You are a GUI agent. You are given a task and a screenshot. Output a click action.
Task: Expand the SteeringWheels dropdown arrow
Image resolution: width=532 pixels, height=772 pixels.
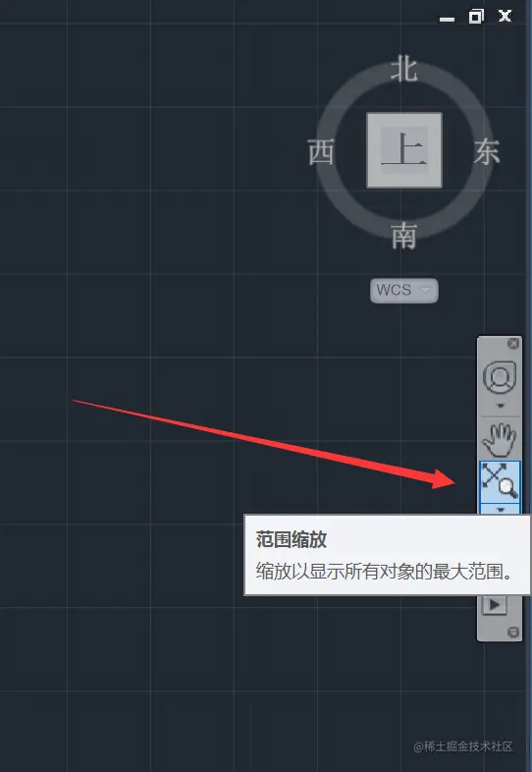tap(500, 406)
